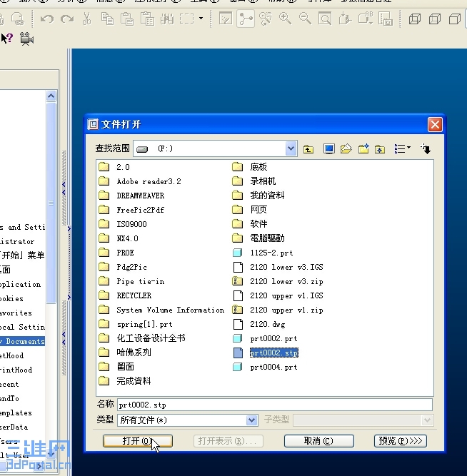Click the folder tree scroll up arrow
467x476 pixels.
[51, 96]
